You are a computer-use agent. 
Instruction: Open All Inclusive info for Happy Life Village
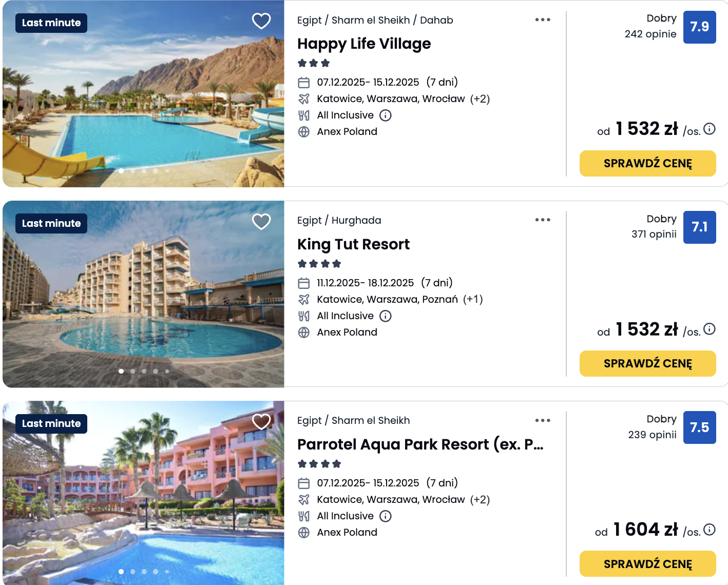385,115
